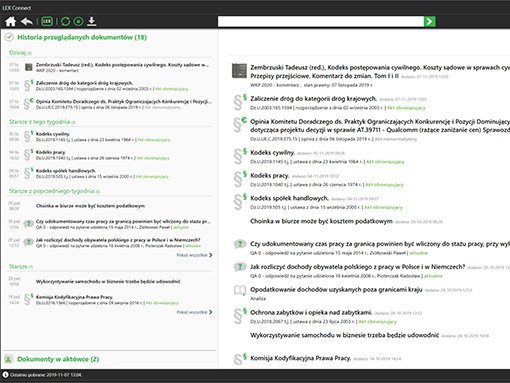Click the Starsze z tego tygodnia heading
The width and height of the screenshot is (510, 383).
pos(42,122)
